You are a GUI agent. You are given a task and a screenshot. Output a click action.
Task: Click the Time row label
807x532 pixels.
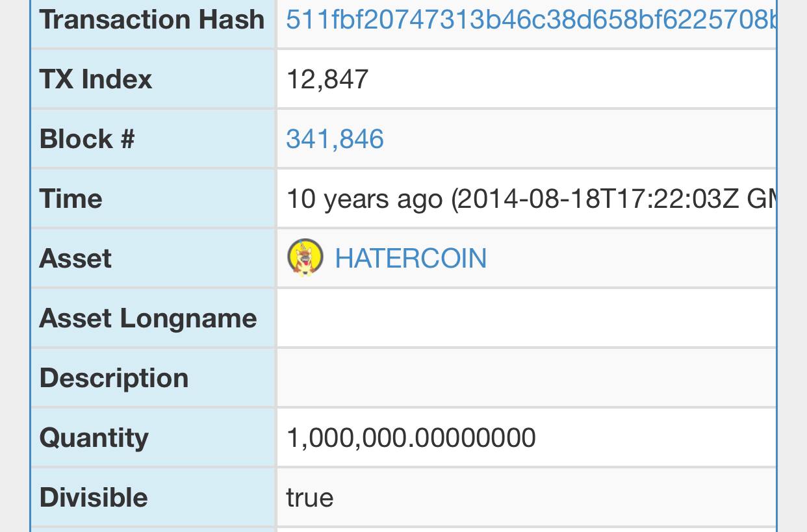pos(71,199)
